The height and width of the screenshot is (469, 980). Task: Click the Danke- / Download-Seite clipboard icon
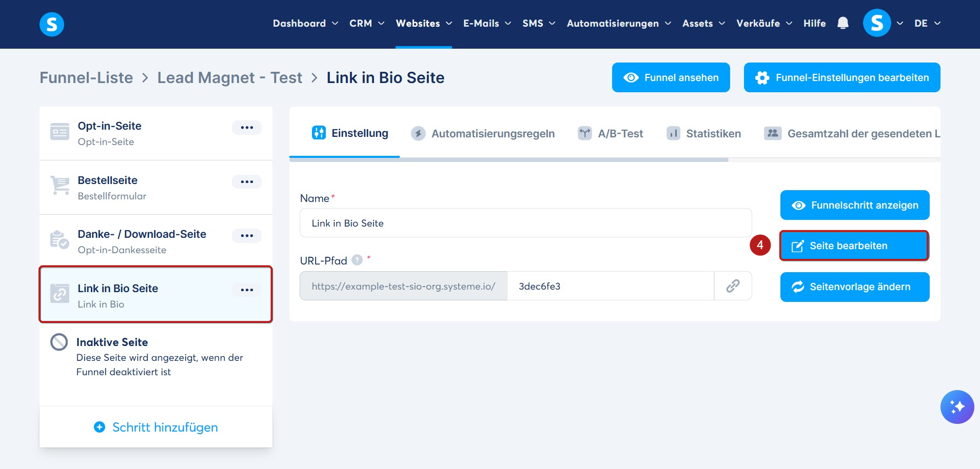60,239
